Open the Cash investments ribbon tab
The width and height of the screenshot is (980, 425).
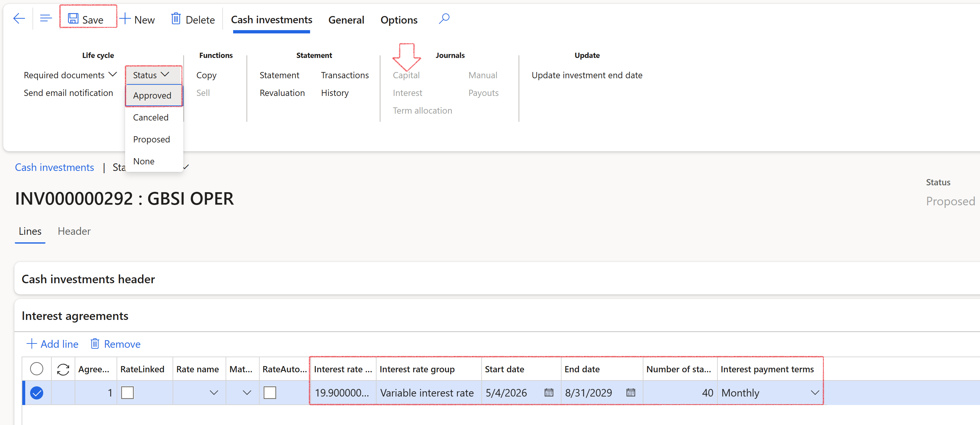(271, 20)
